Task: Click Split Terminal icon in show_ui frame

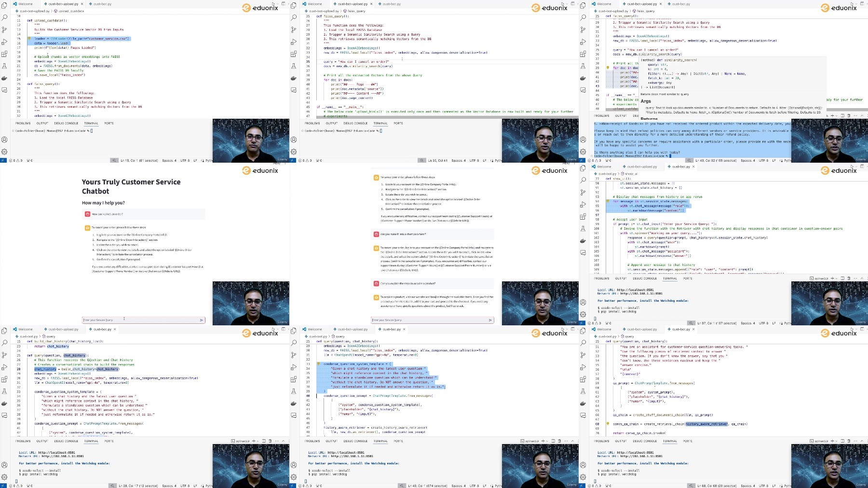Action: tap(842, 278)
